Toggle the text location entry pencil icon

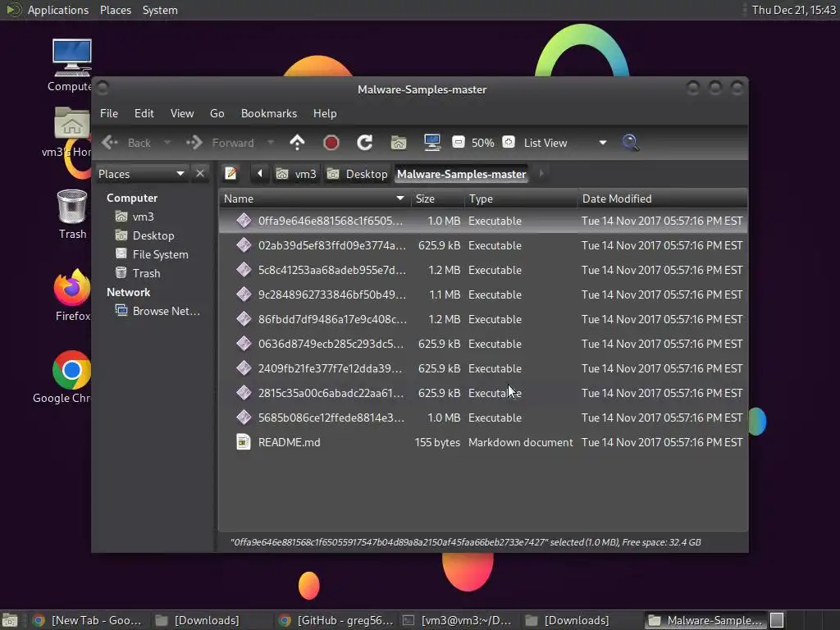(x=231, y=174)
